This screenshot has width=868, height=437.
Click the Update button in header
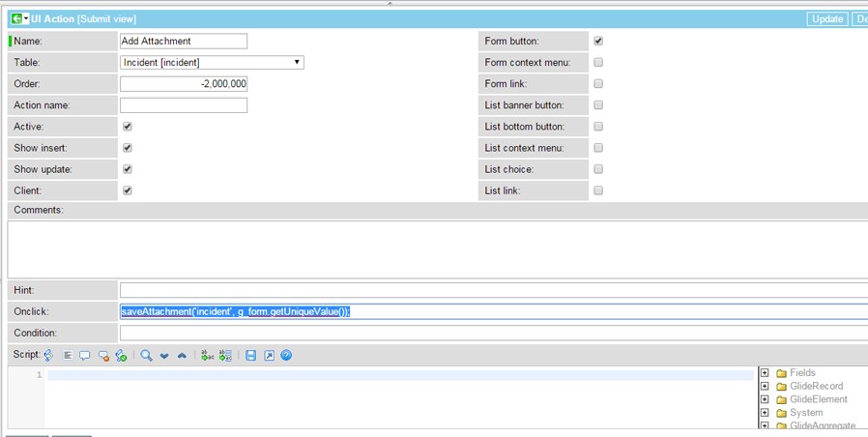827,18
